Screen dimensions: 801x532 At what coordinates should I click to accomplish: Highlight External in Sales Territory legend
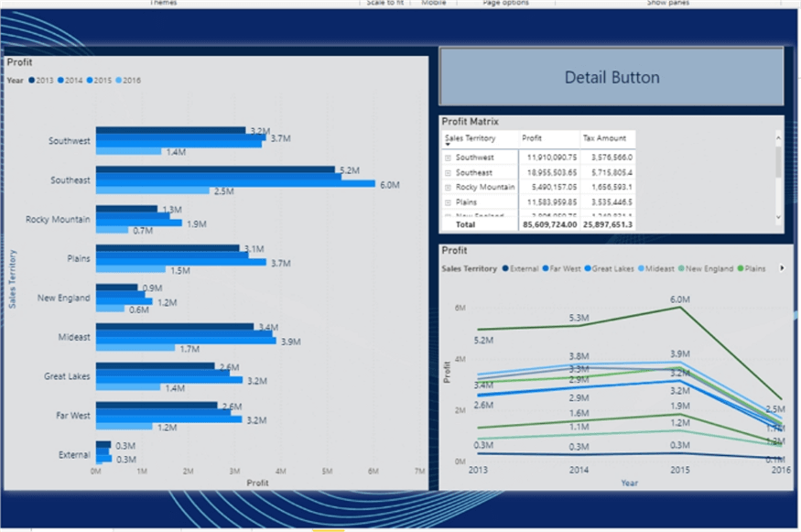[521, 269]
